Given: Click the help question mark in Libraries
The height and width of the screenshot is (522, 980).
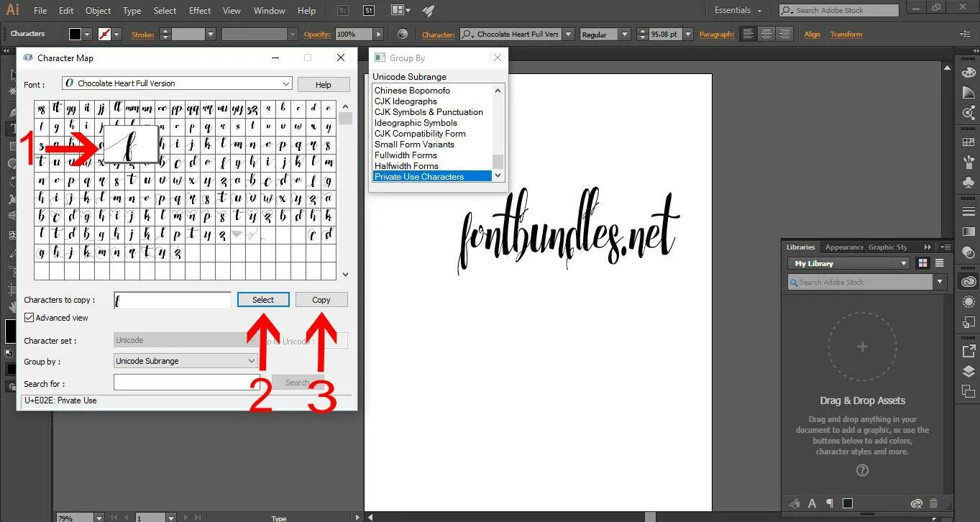Looking at the screenshot, I should 862,470.
